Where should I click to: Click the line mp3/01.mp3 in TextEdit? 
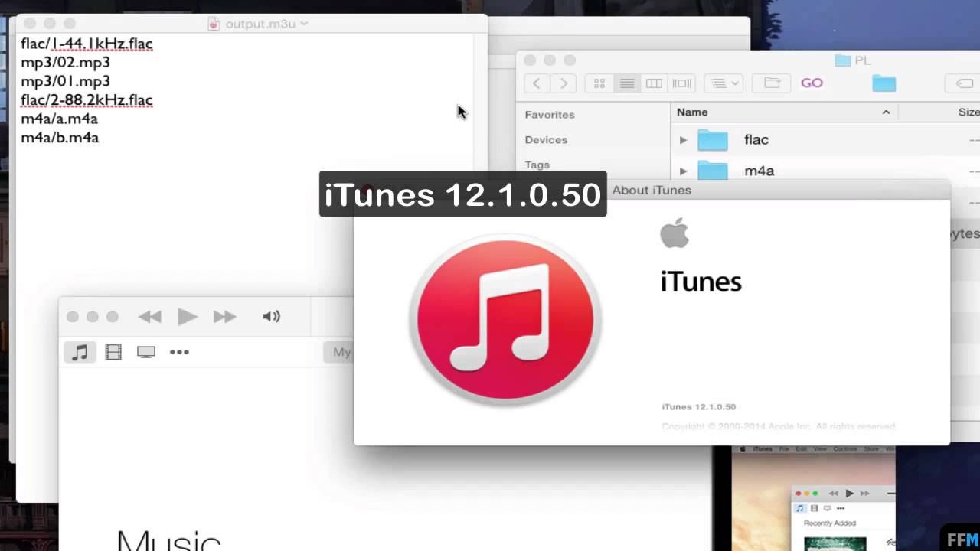click(65, 81)
